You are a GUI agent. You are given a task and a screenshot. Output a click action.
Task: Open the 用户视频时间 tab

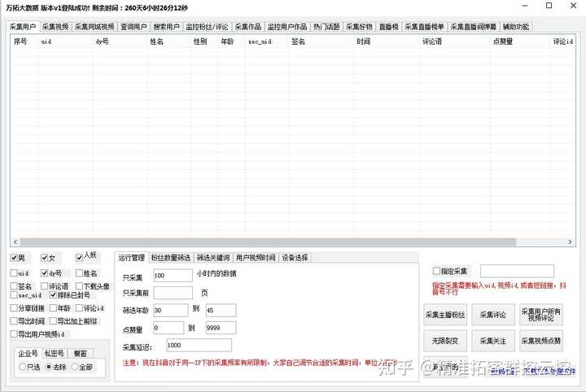256,258
